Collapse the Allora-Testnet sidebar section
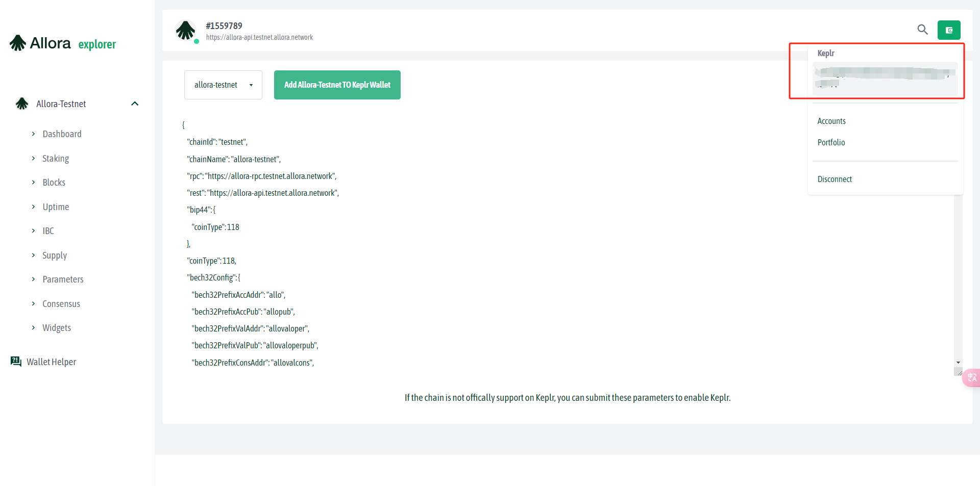Viewport: 980px width, 486px height. point(135,104)
